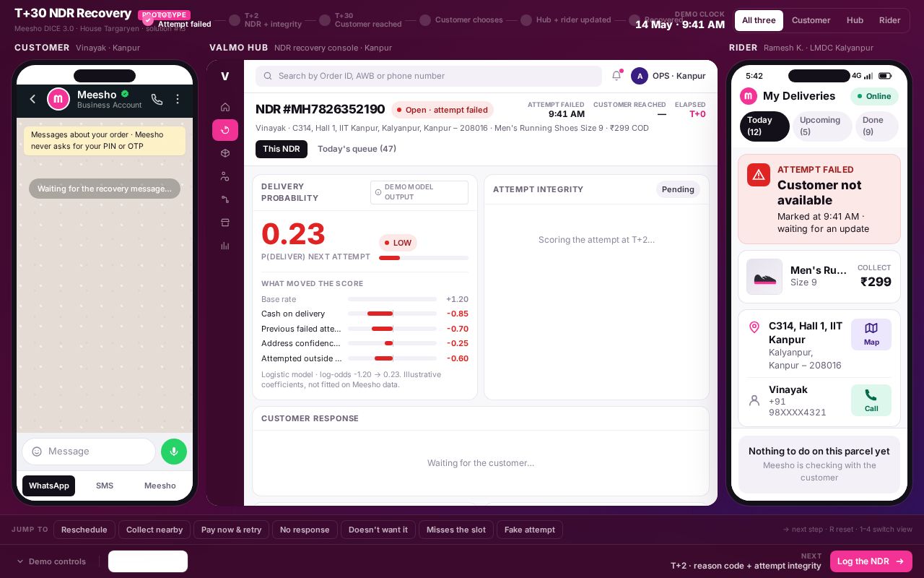924x578 pixels.
Task: Open the Done (9) deliveries tab
Action: tap(877, 126)
